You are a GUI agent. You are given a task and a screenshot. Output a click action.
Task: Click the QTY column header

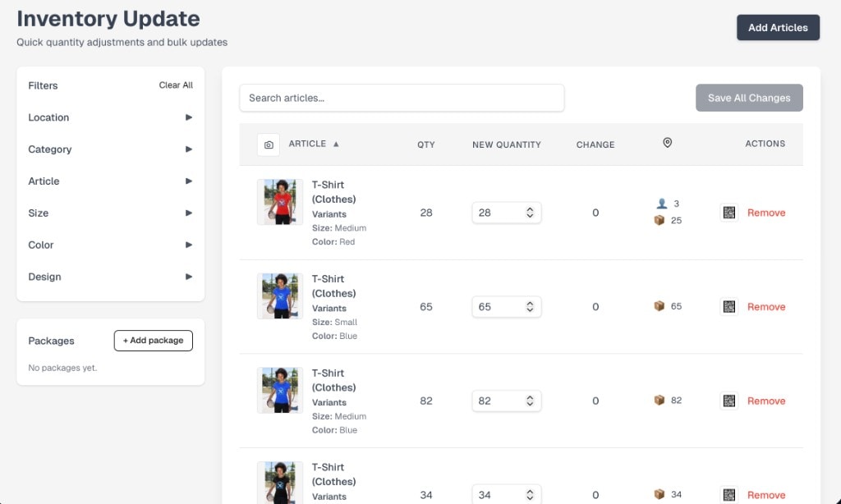coord(426,144)
